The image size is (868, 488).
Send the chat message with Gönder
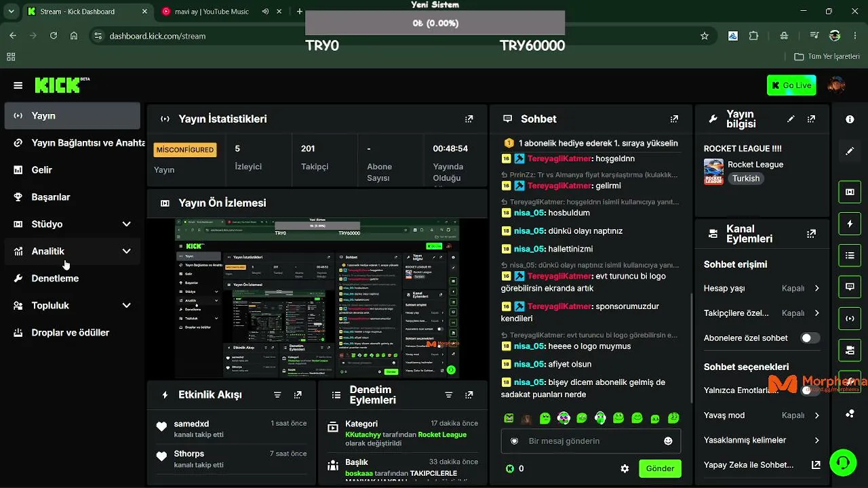tap(660, 468)
